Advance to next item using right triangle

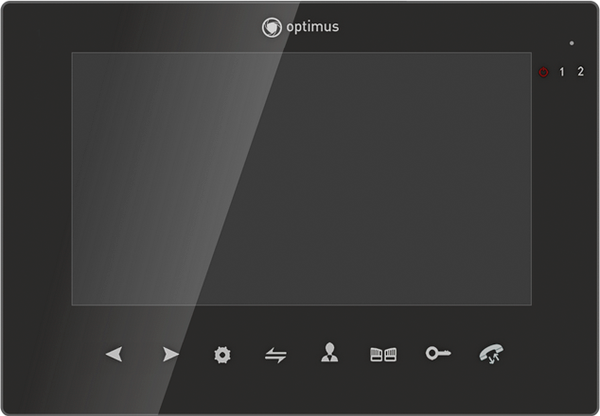click(170, 354)
